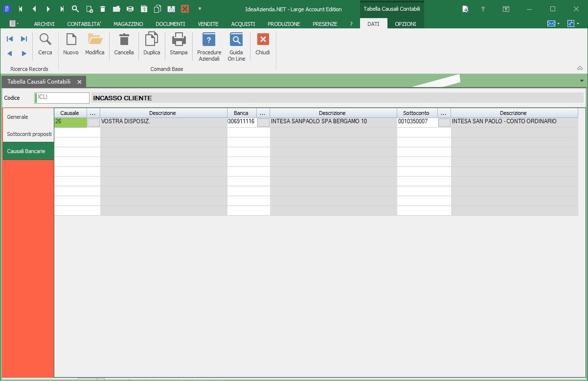Click lookup button next to Causale 26

pos(93,122)
